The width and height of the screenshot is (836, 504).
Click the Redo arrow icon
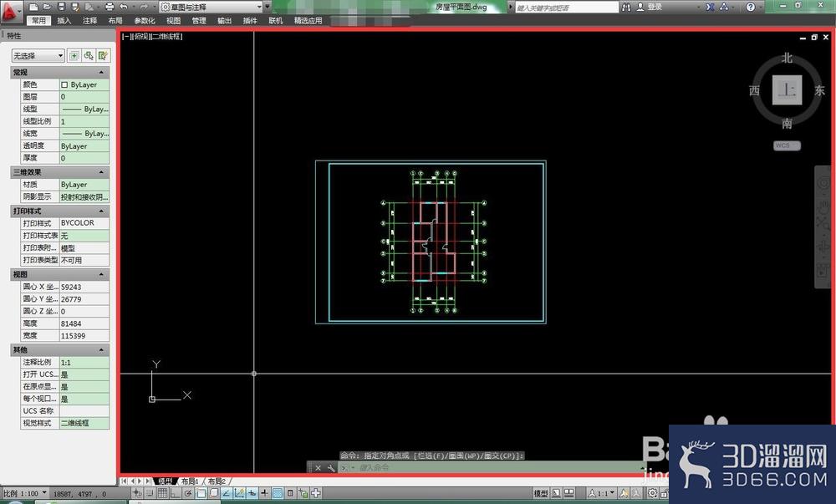(x=144, y=7)
